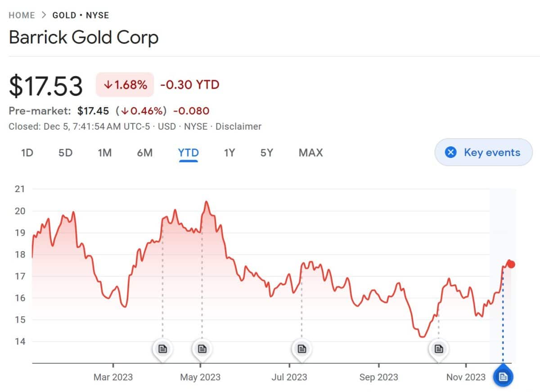Select the 1D chart period

27,153
